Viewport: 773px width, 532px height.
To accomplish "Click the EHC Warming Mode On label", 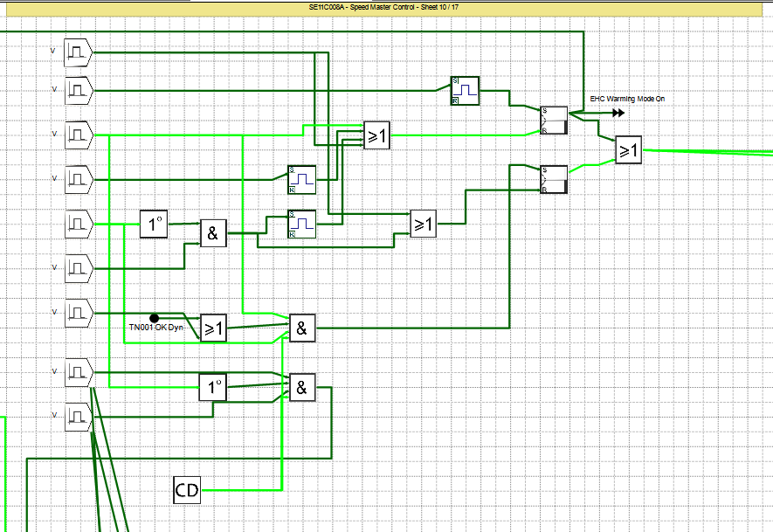I will (627, 100).
